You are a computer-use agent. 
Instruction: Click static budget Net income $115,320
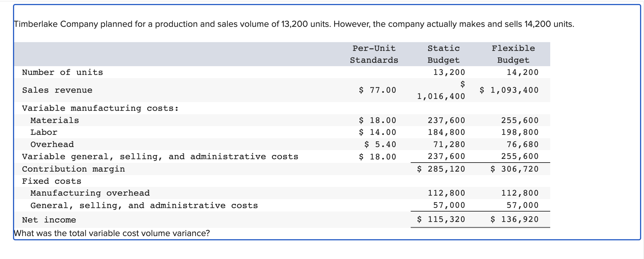point(441,219)
